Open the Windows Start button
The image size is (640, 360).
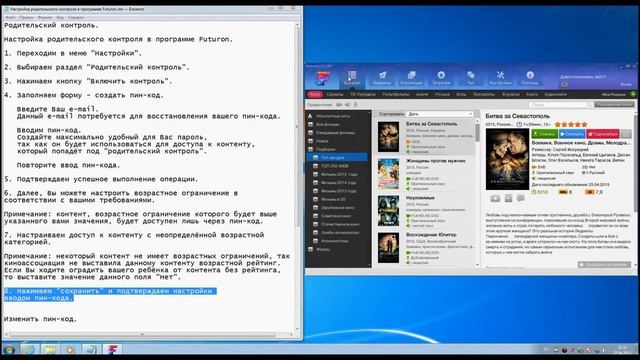coord(8,349)
